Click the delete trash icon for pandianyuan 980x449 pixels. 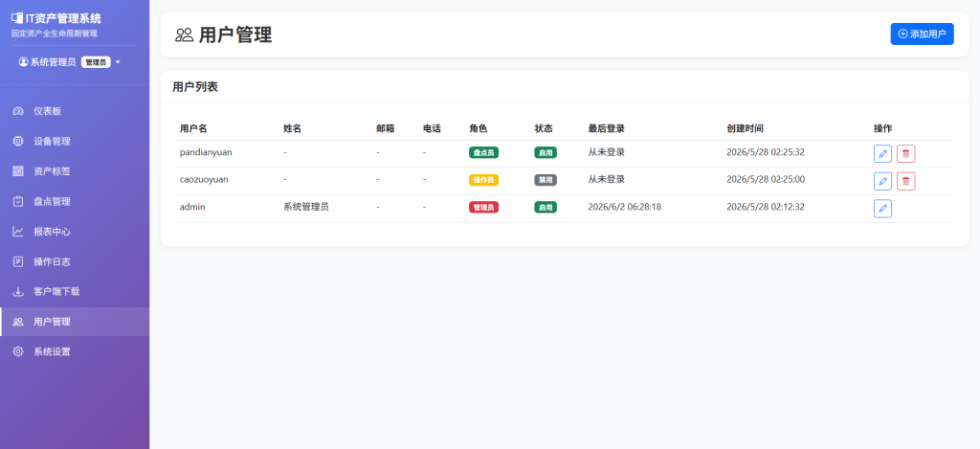pyautogui.click(x=905, y=154)
